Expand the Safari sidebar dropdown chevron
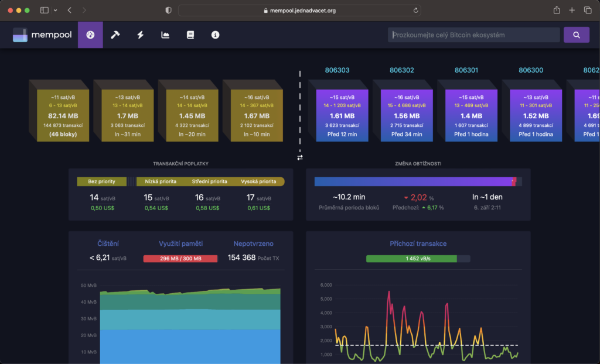Viewport: 600px width, 364px height. pos(56,11)
